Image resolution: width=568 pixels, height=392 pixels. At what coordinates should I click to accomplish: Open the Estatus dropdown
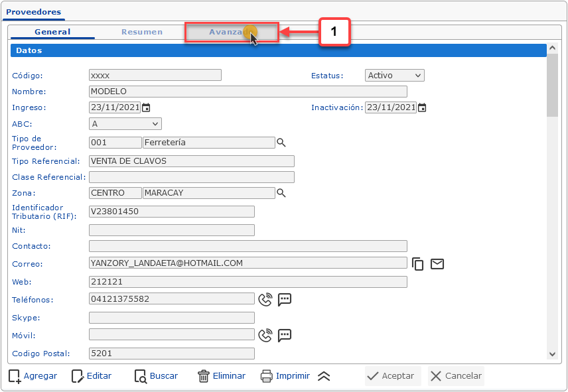(x=394, y=76)
